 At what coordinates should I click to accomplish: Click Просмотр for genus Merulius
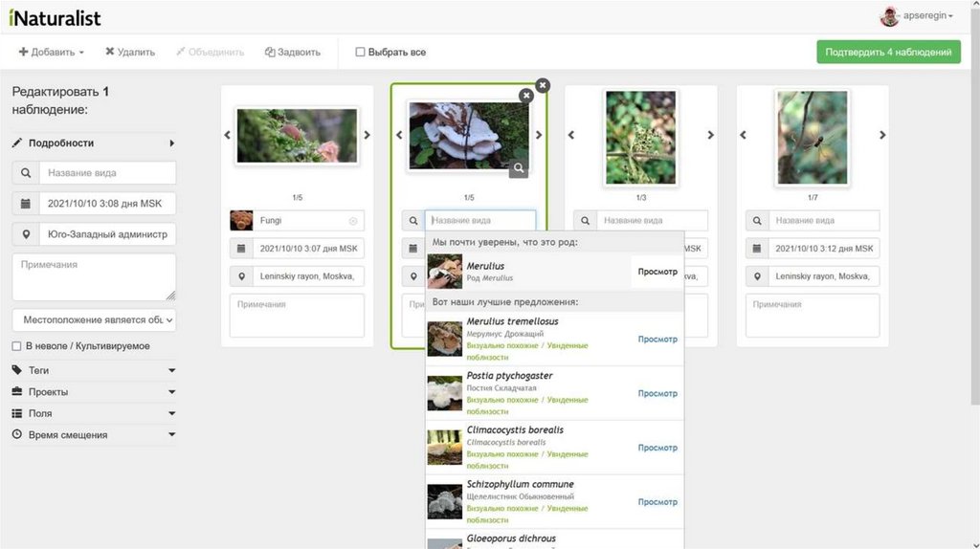pyautogui.click(x=657, y=272)
